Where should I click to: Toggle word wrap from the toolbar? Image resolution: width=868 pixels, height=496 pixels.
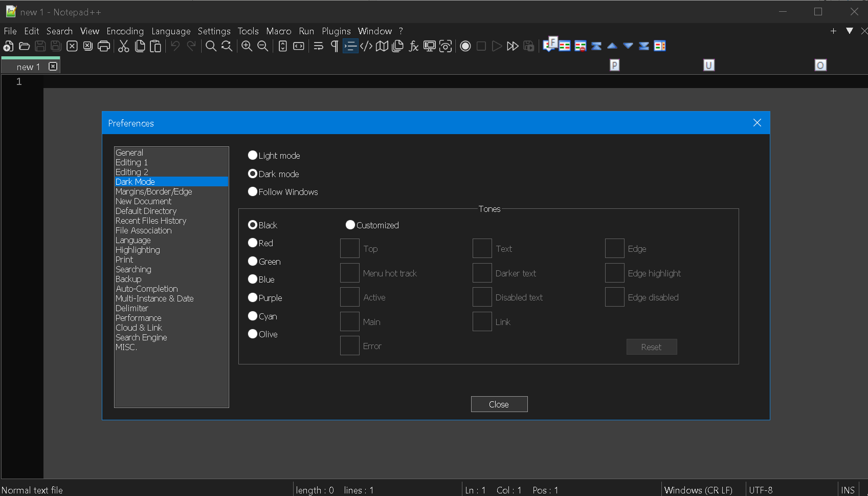(318, 46)
